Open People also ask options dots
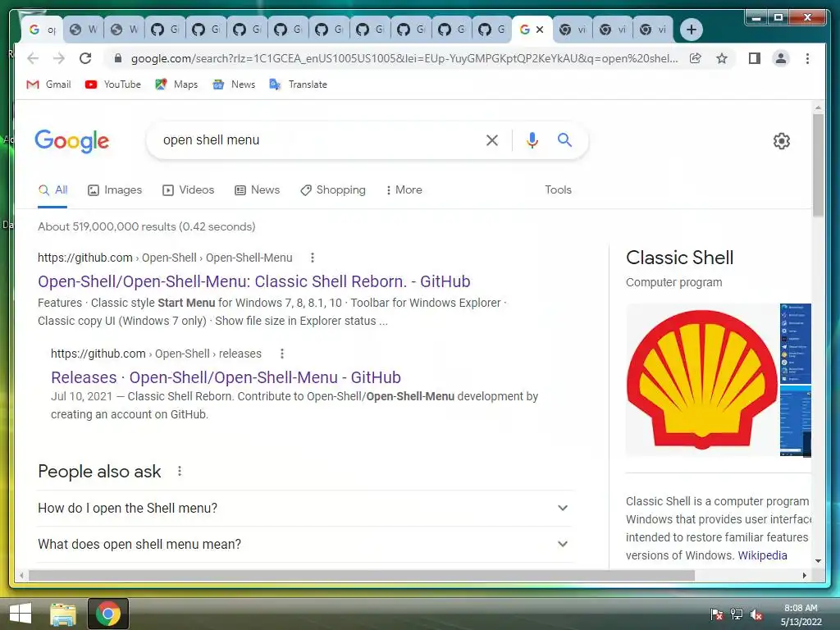The width and height of the screenshot is (840, 630). [180, 471]
